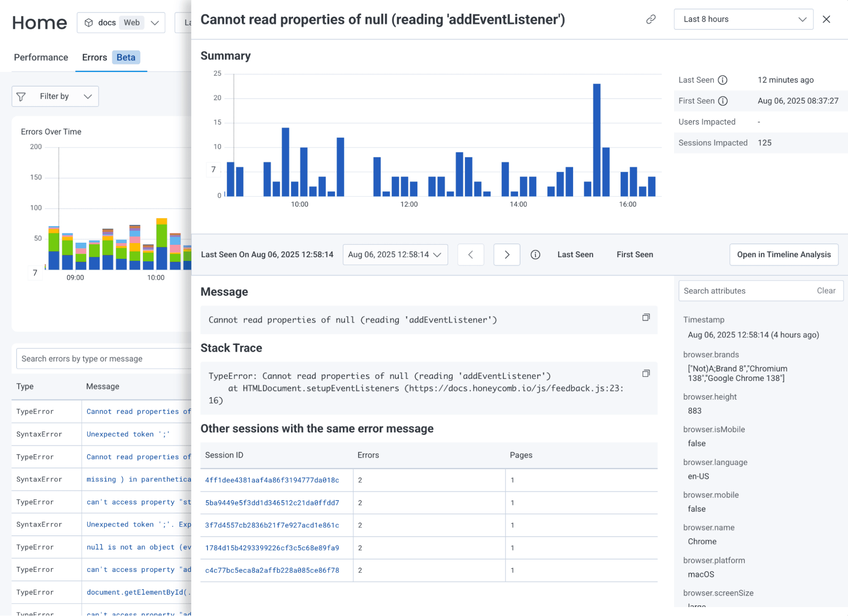Copy the error message text
The image size is (848, 616).
(646, 317)
